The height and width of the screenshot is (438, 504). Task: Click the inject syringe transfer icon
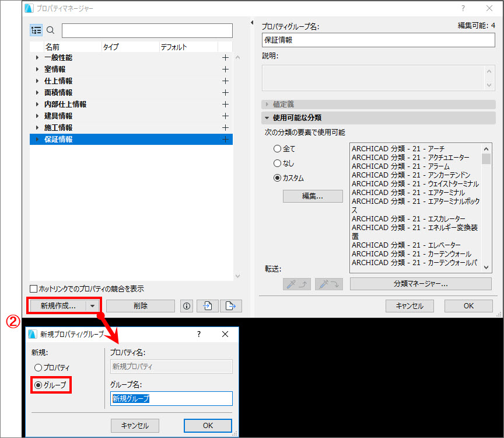coord(329,284)
